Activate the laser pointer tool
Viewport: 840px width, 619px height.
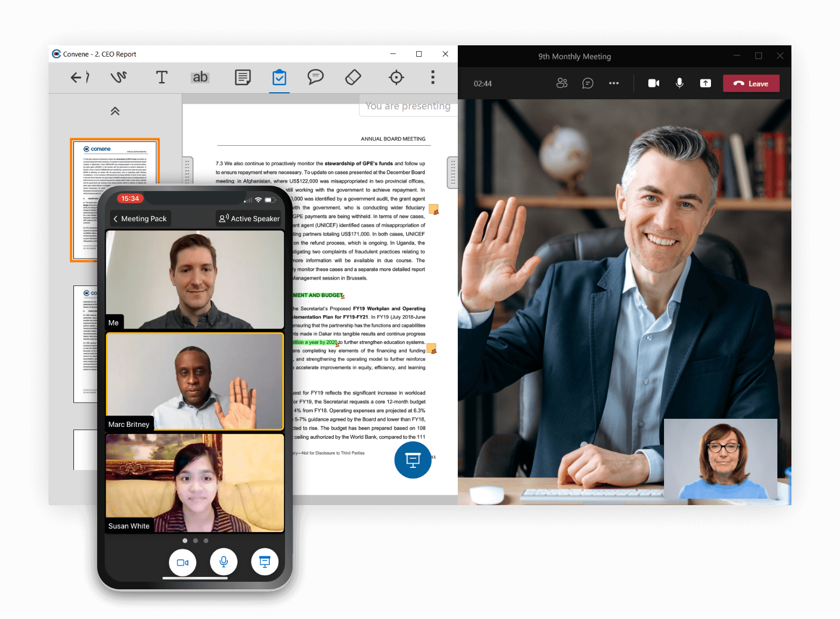coord(396,77)
